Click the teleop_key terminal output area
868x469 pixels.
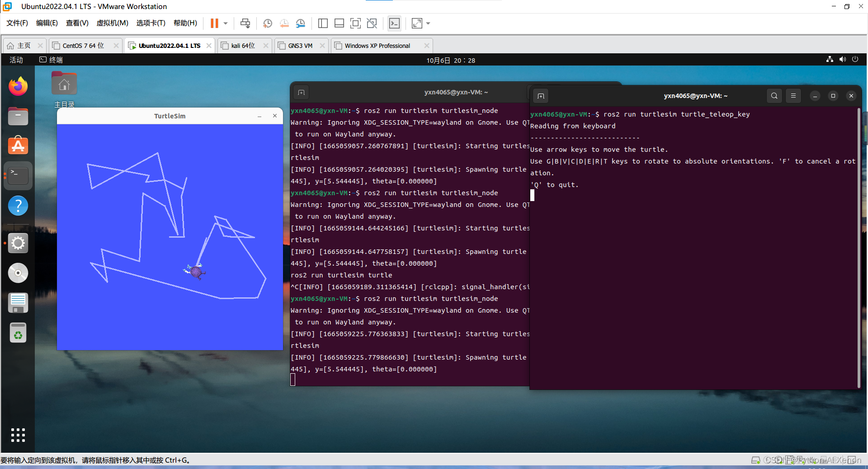tap(693, 248)
